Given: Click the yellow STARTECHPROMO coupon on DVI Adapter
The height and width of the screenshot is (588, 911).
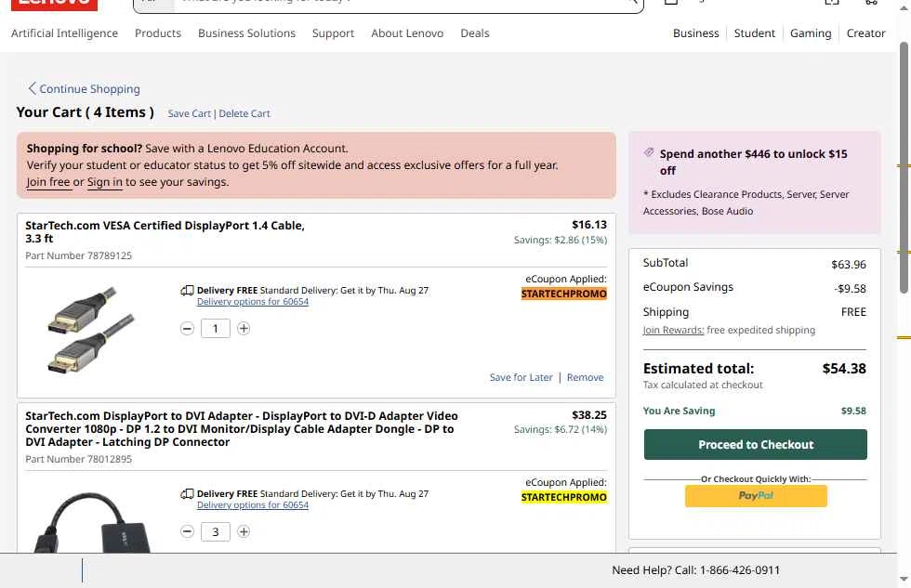Looking at the screenshot, I should (x=564, y=498).
